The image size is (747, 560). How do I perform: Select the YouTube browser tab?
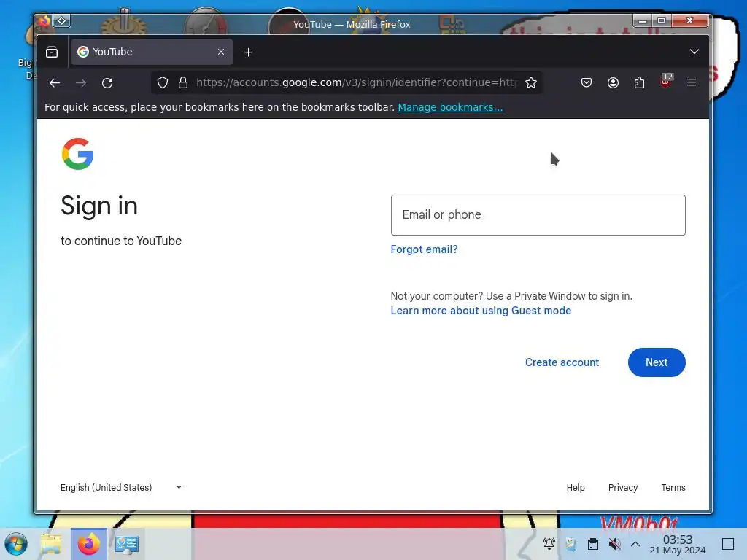point(152,52)
